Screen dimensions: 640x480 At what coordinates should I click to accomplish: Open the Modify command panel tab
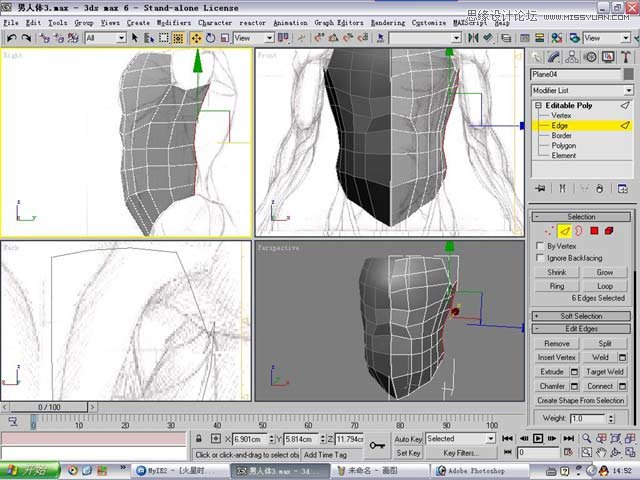556,57
